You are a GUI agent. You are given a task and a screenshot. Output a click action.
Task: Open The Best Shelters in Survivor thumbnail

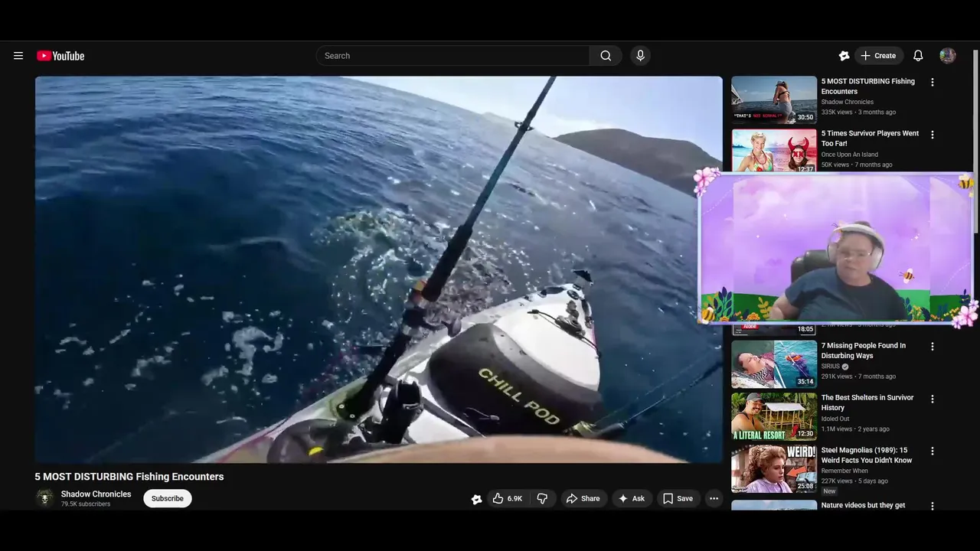(774, 417)
